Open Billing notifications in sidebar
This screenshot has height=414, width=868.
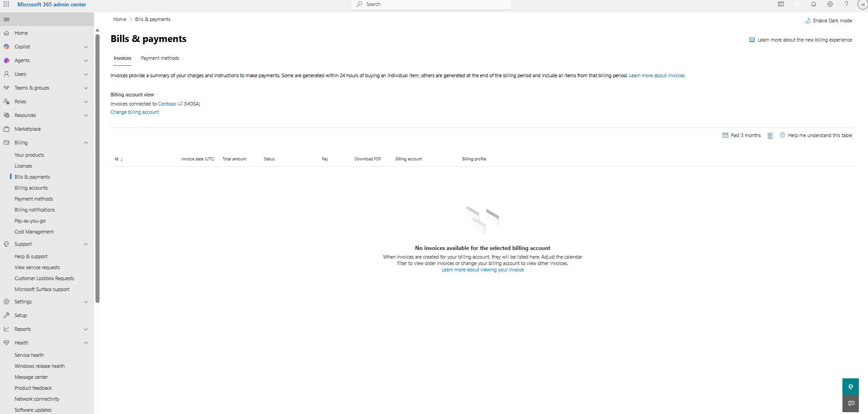point(35,210)
